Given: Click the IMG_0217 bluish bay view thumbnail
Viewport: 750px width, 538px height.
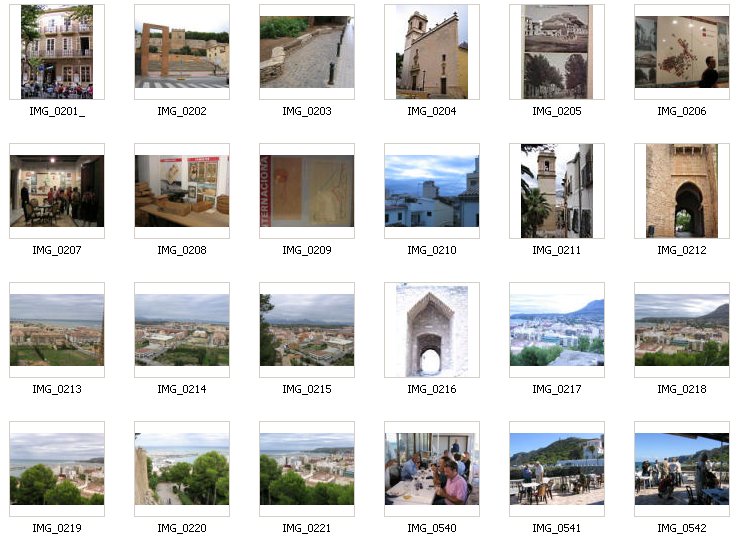Looking at the screenshot, I should tap(557, 330).
